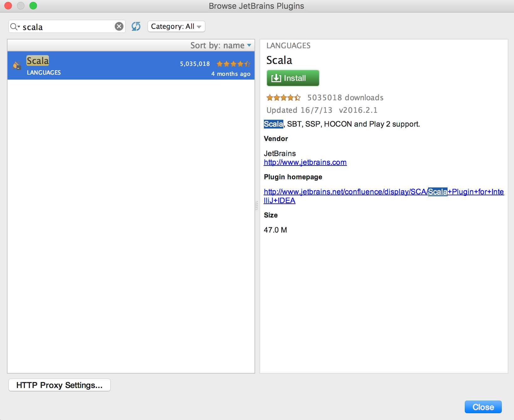Click the red window close button
Screen dimensions: 514x420
[8, 6]
